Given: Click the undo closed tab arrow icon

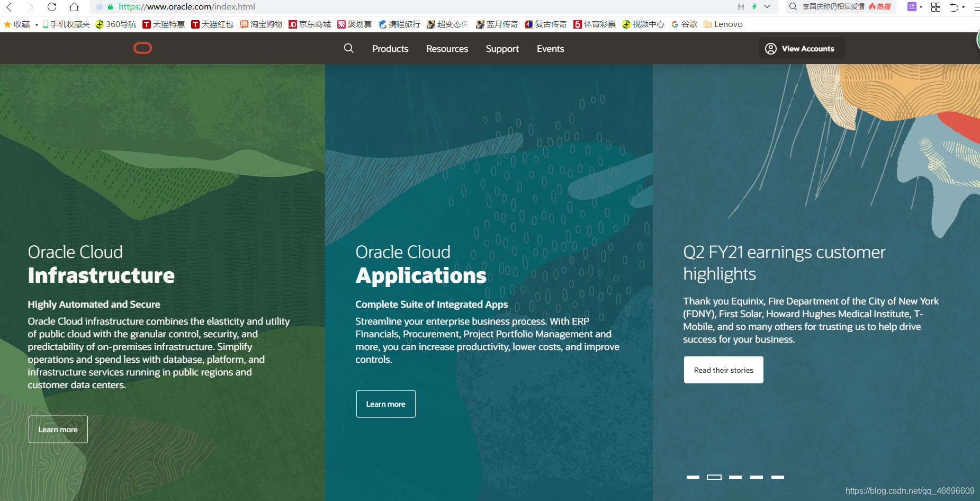Looking at the screenshot, I should tap(954, 7).
